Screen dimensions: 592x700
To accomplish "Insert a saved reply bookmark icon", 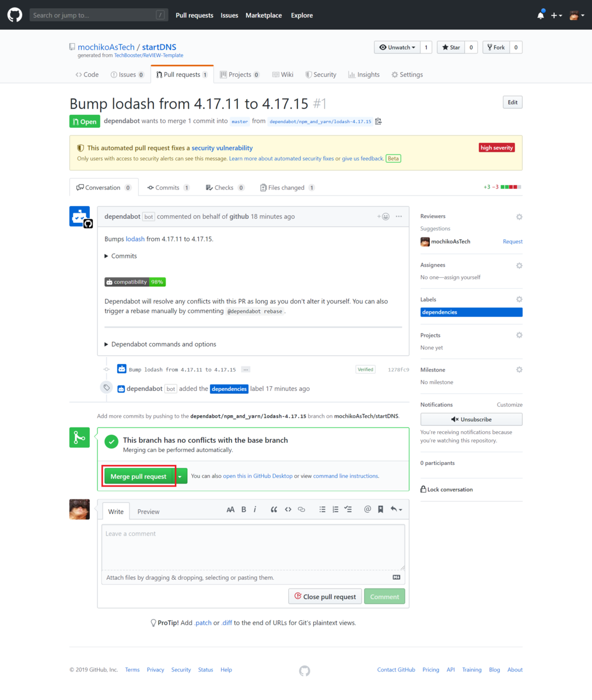I will [x=380, y=509].
